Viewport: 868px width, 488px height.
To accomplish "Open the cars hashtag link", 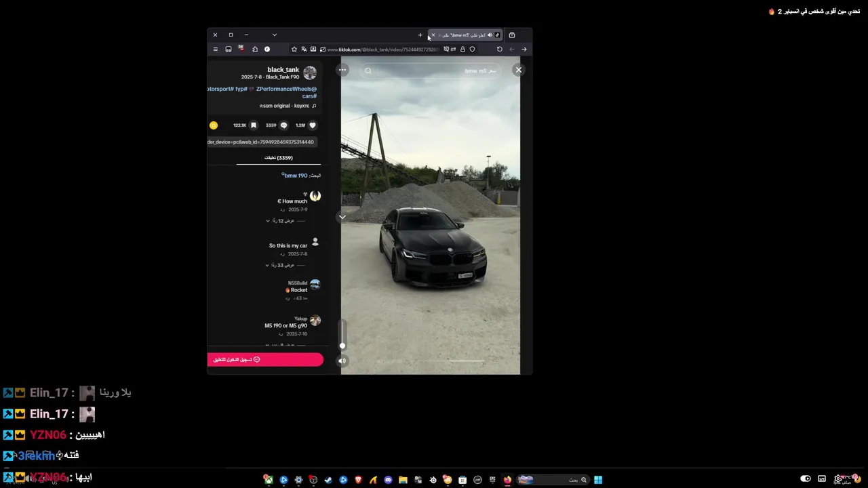I will click(309, 96).
